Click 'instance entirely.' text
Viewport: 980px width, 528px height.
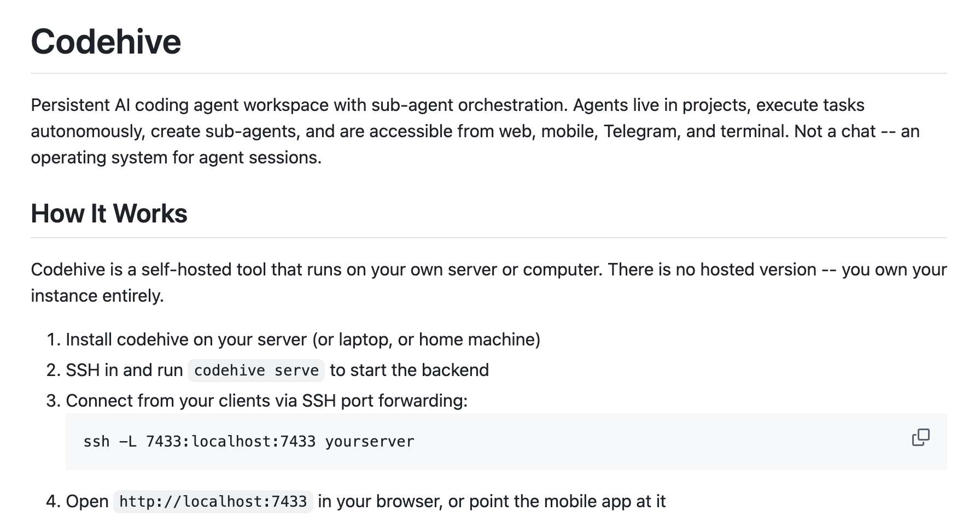pos(97,296)
